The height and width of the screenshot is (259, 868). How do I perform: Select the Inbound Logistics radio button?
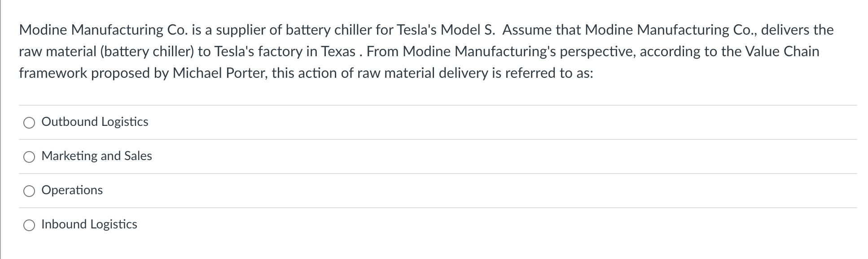coord(29,225)
